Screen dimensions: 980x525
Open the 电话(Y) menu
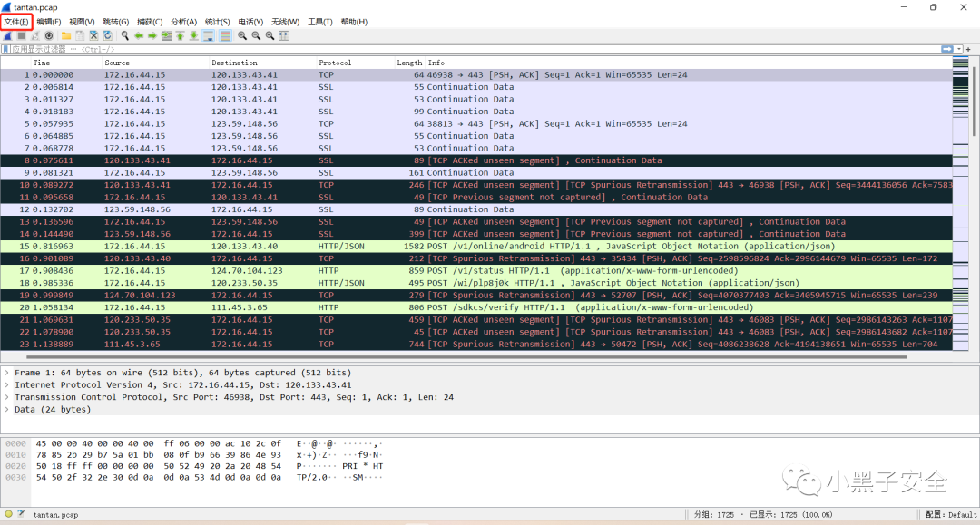coord(250,22)
